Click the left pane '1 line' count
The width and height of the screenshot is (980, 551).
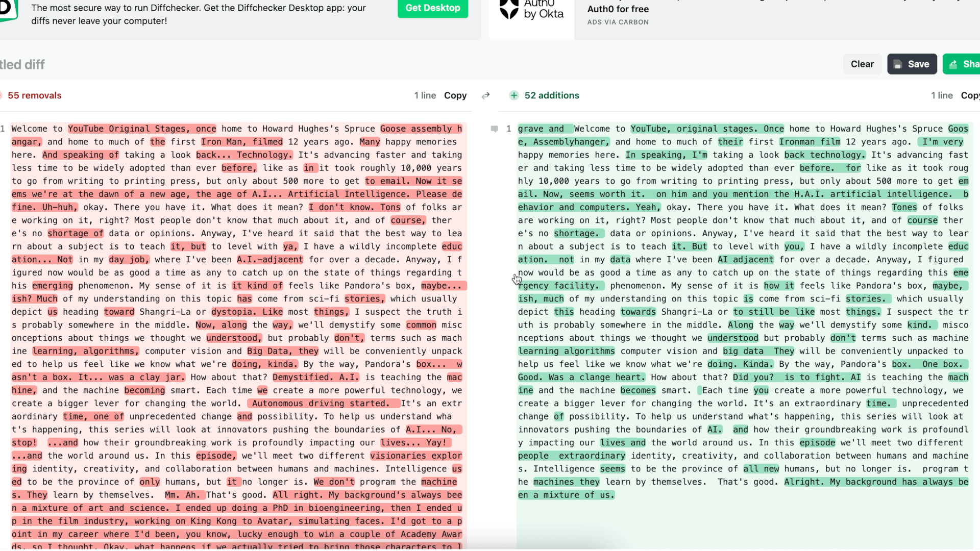point(425,95)
